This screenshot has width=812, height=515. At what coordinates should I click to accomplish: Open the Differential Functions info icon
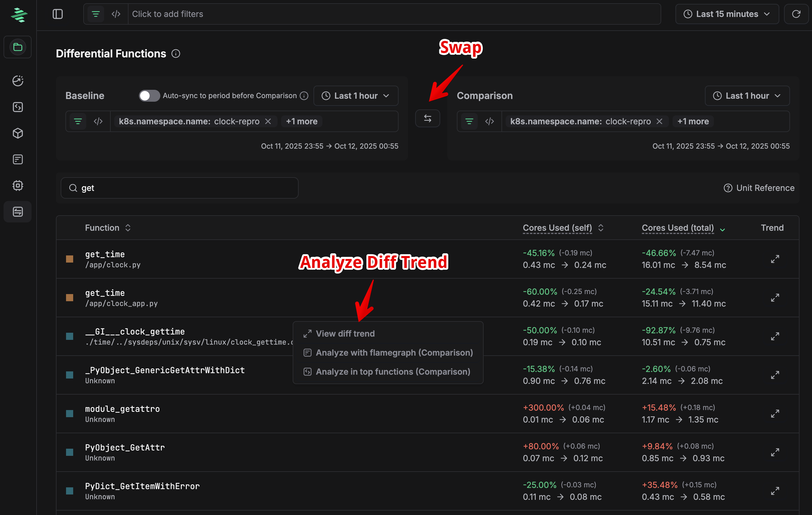pos(176,54)
